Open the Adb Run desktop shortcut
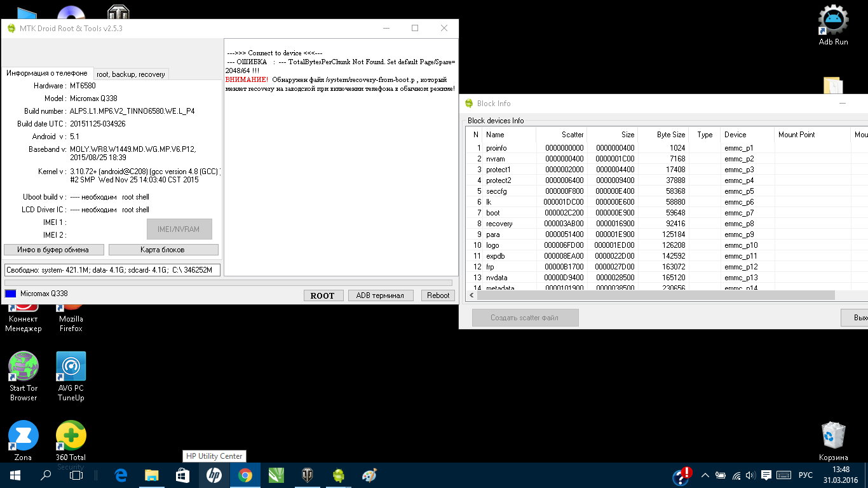The height and width of the screenshot is (488, 868). point(833,25)
